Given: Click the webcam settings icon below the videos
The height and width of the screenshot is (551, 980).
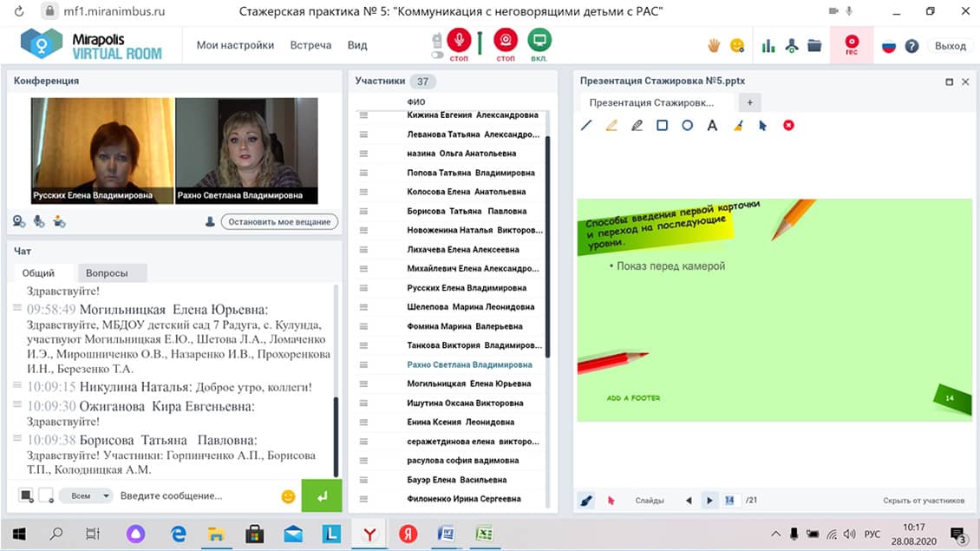Looking at the screenshot, I should pos(19,221).
